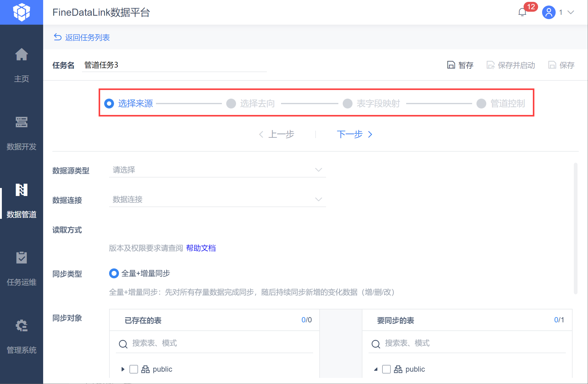Check the public checkbox in 要同步的表
Screen dimensions: 588x384
(386, 369)
